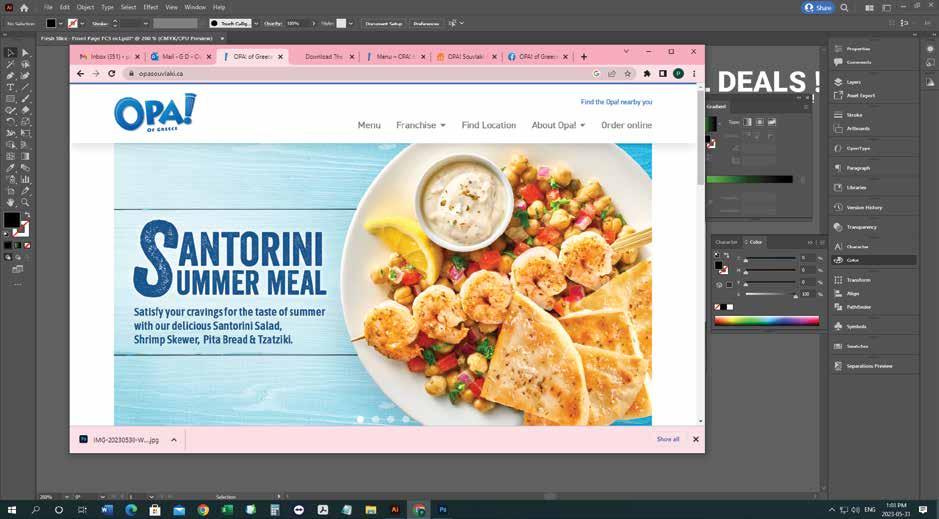Select the Eyedropper tool
The height and width of the screenshot is (519, 939).
(x=10, y=168)
